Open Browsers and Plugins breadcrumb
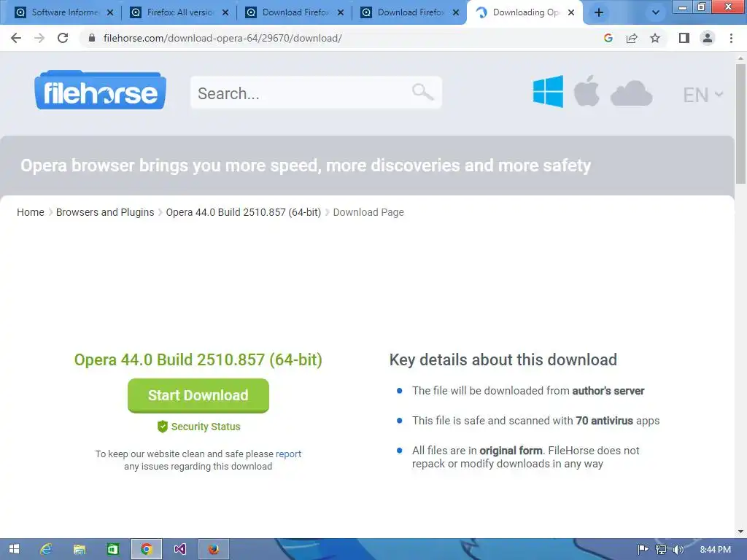 (x=105, y=212)
